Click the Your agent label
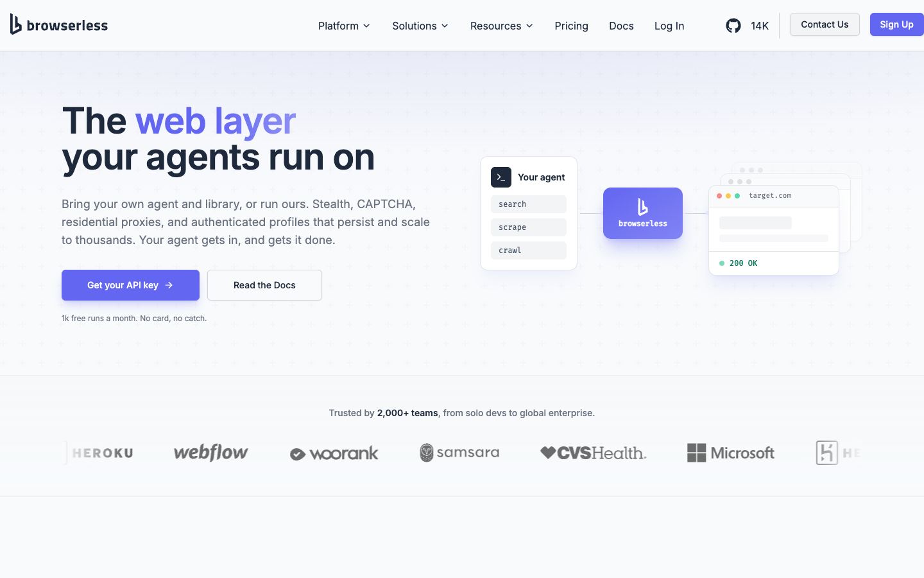 pyautogui.click(x=542, y=177)
